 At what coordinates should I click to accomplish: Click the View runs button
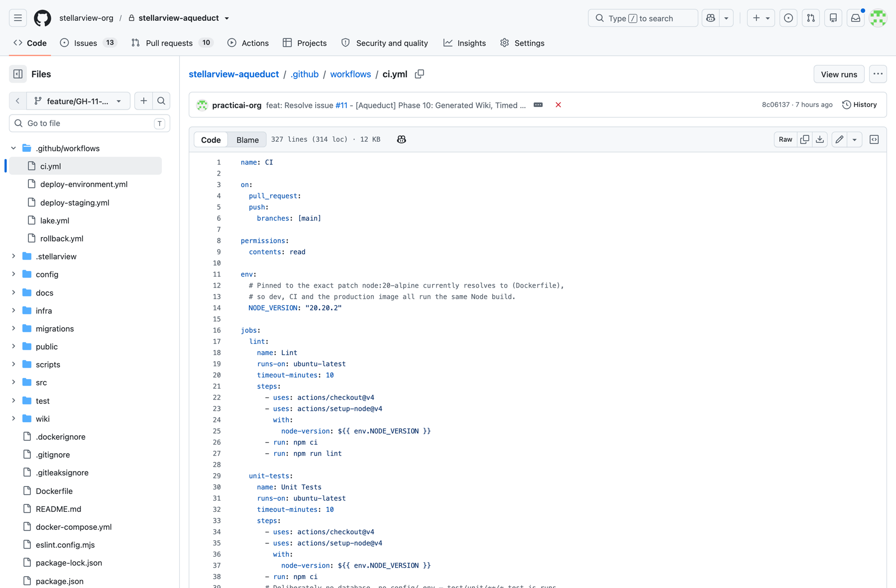click(839, 74)
